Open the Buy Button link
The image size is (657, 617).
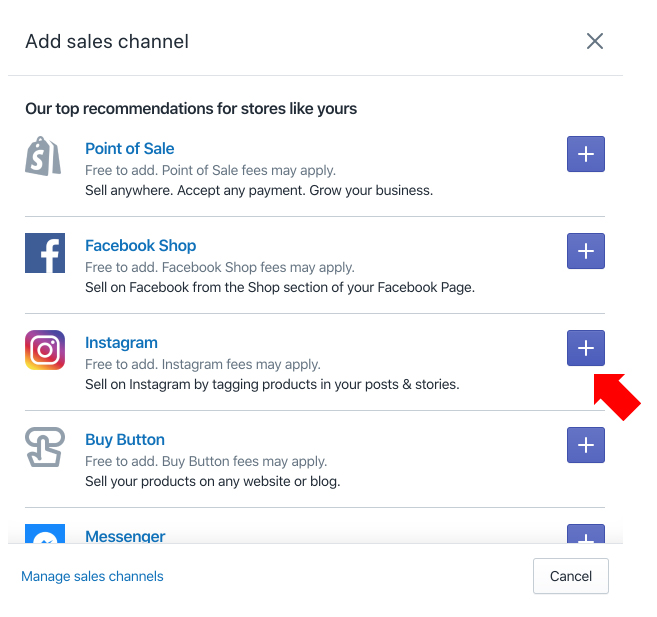[125, 439]
